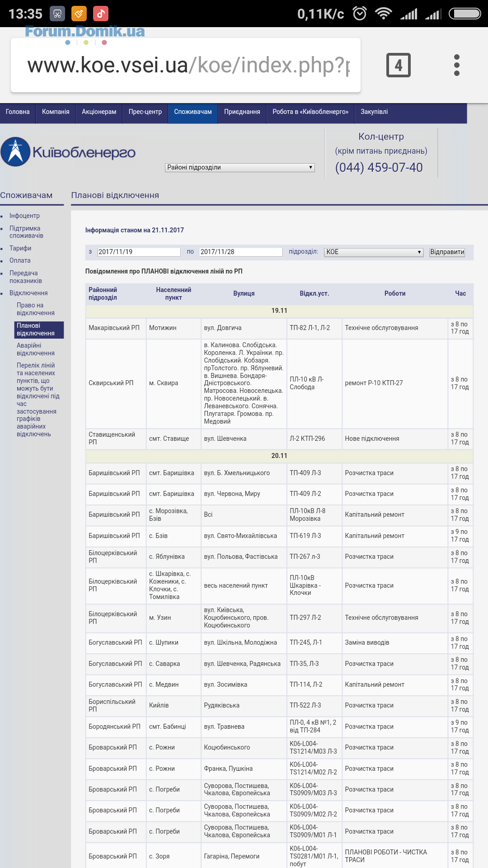Open the browser three-dot overflow menu
488x868 pixels.
(x=456, y=65)
